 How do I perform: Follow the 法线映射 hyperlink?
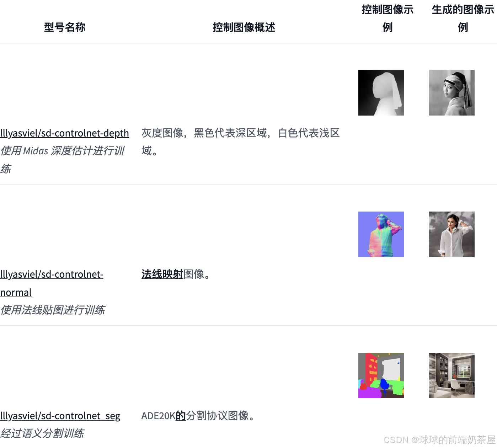point(162,274)
